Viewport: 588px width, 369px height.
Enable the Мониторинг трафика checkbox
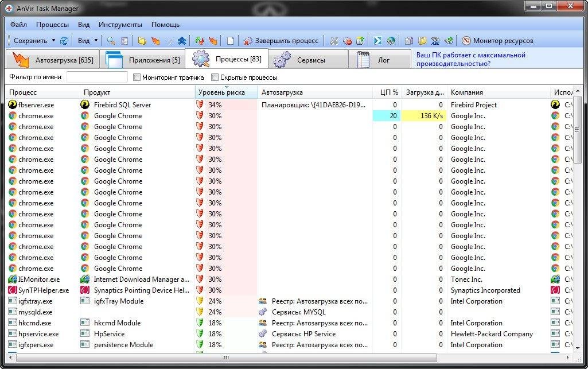click(x=137, y=77)
